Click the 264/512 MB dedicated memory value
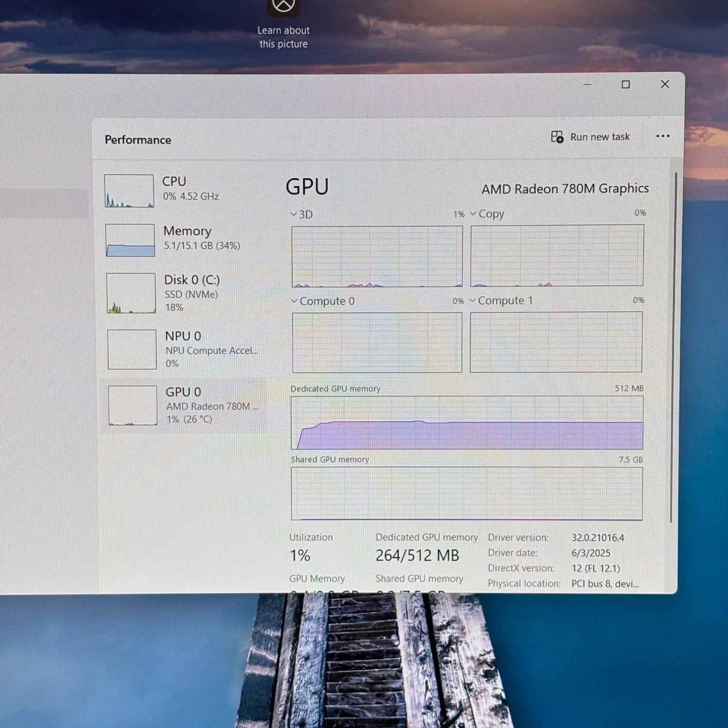The height and width of the screenshot is (728, 728). click(417, 555)
